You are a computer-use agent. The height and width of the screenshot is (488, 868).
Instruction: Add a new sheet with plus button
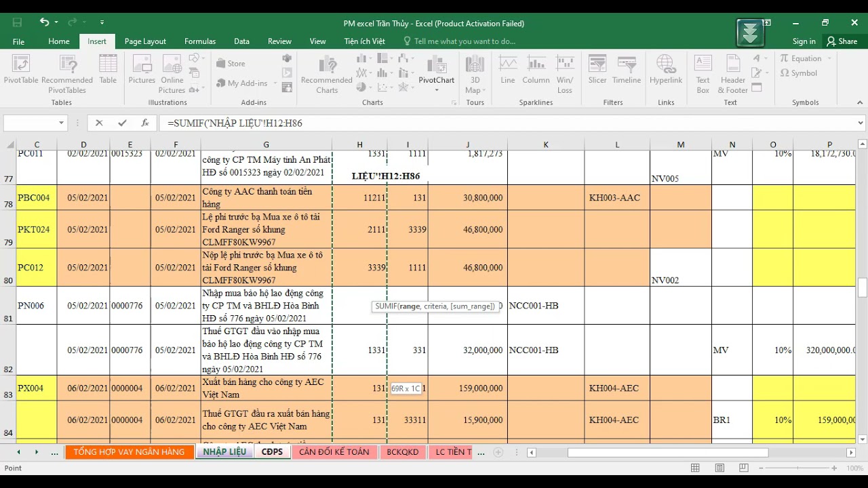pos(498,452)
